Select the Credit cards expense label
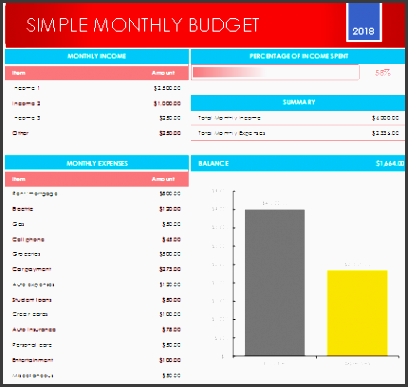 [x=30, y=314]
